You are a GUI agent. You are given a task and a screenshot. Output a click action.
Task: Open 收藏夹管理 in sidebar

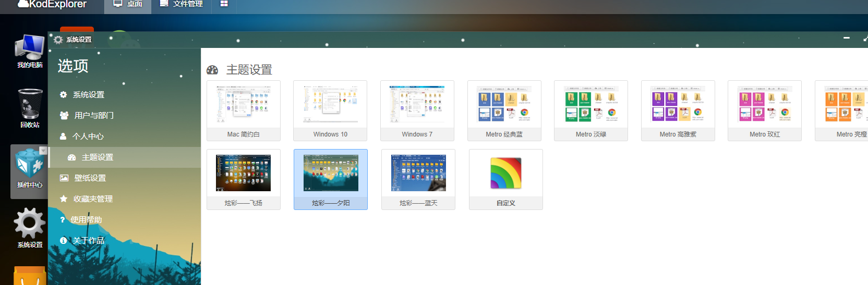tap(124, 199)
